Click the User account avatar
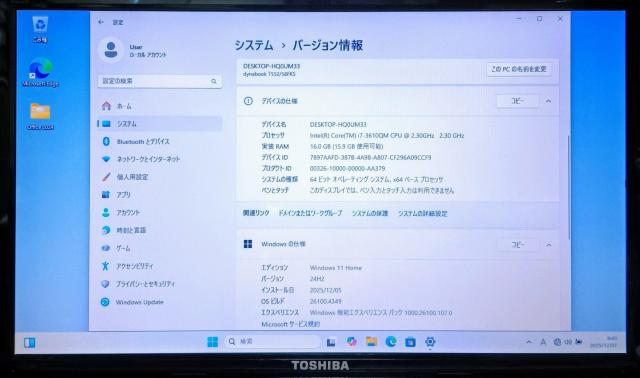 tap(111, 50)
